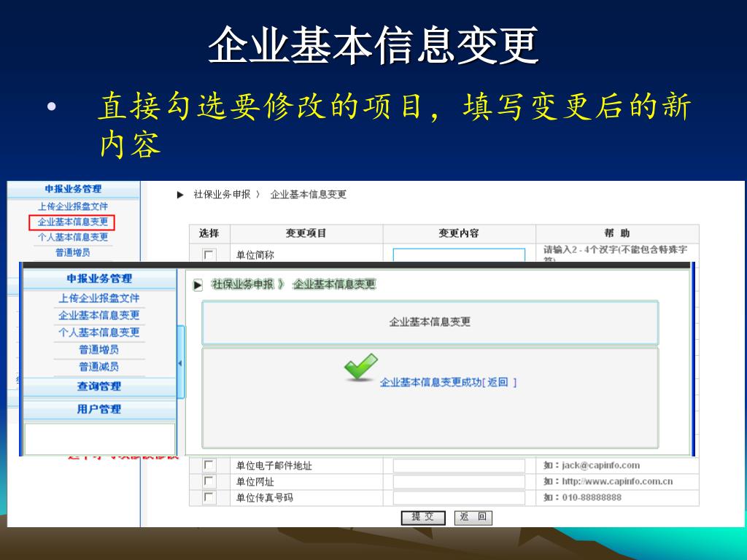Click 社保业务申报 breadcrumb in front window

click(244, 284)
